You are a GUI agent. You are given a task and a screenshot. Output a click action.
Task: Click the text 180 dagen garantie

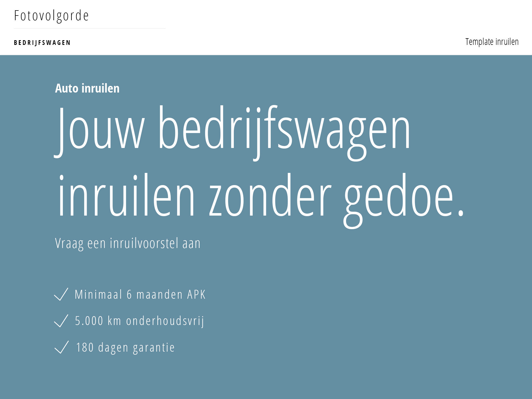[x=126, y=348]
